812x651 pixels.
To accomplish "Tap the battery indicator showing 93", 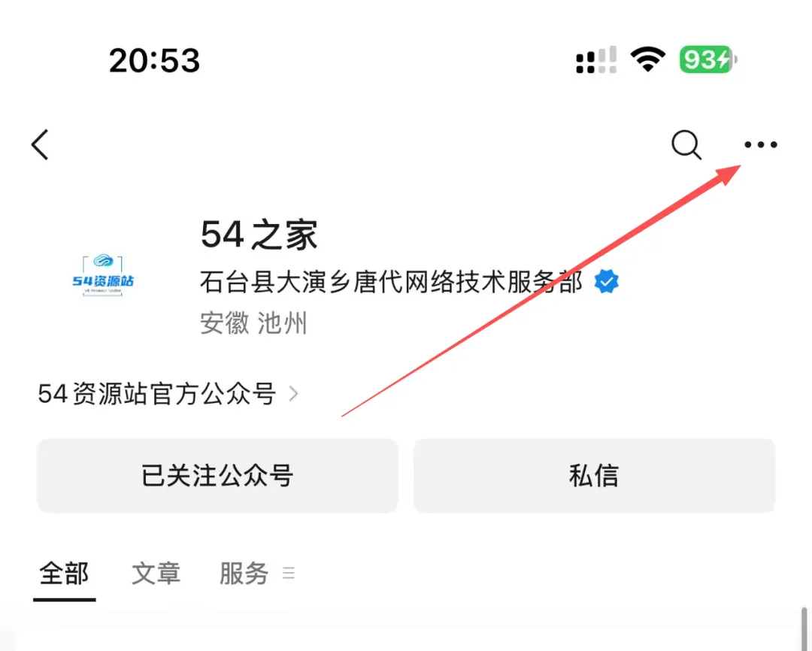I will click(708, 59).
